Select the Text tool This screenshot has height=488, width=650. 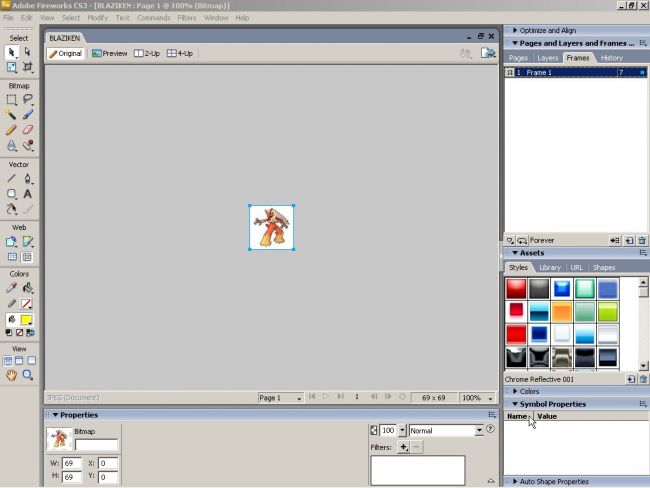click(x=28, y=194)
